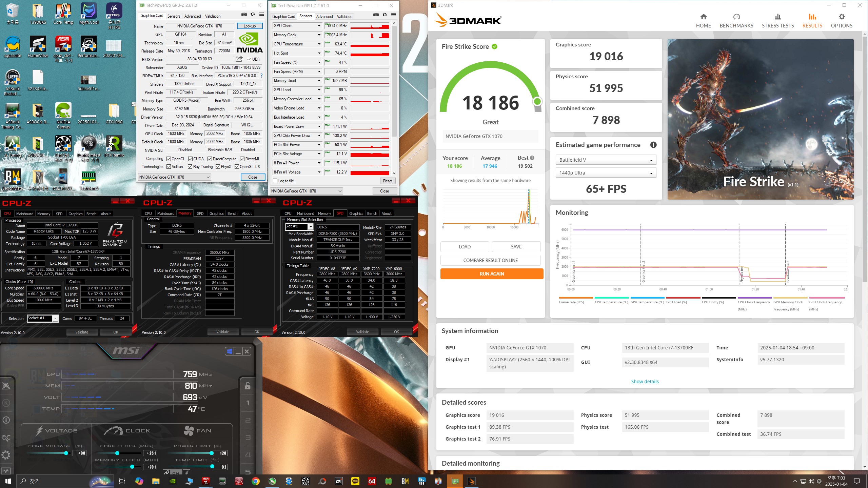
Task: Click MSI Afterburner Kombustor K icon
Action: (x=6, y=403)
